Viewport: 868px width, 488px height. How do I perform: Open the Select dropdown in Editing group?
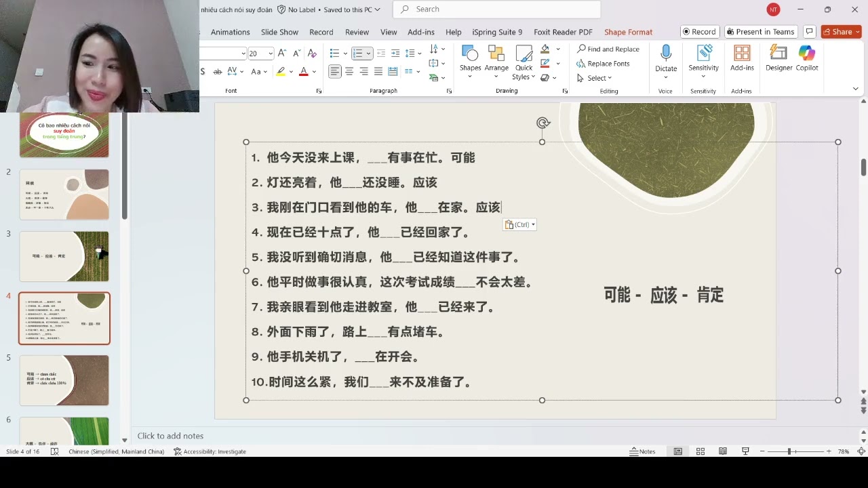tap(595, 78)
